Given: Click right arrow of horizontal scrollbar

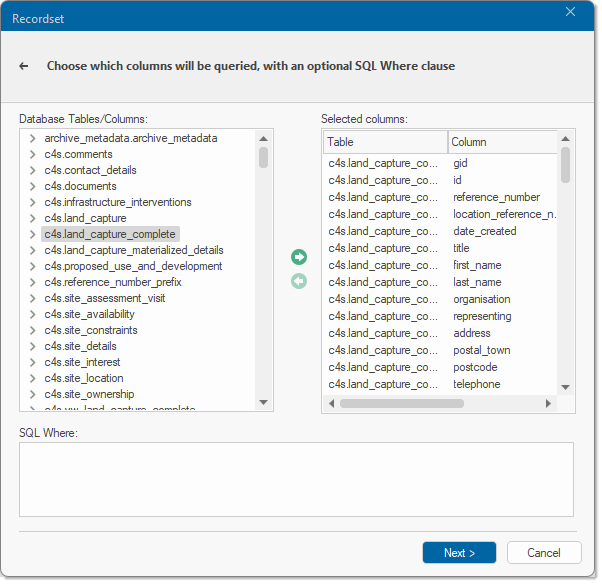Looking at the screenshot, I should point(548,404).
